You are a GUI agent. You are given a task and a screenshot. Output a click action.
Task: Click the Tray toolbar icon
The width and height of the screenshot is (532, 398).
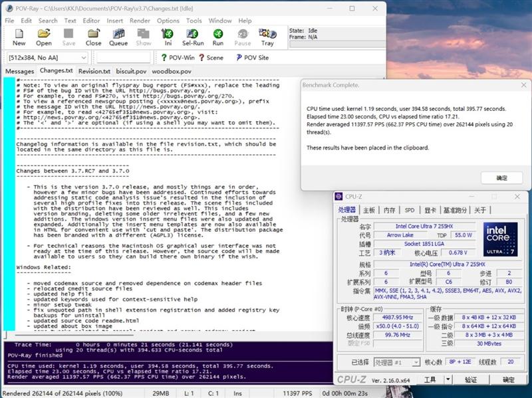point(267,36)
